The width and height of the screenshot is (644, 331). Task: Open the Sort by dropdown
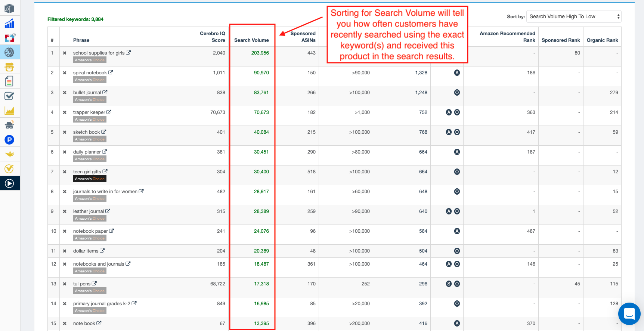pyautogui.click(x=574, y=16)
